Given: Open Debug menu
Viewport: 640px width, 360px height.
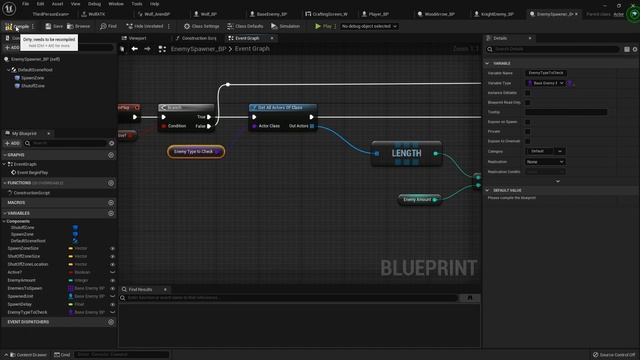Looking at the screenshot, I should (94, 4).
